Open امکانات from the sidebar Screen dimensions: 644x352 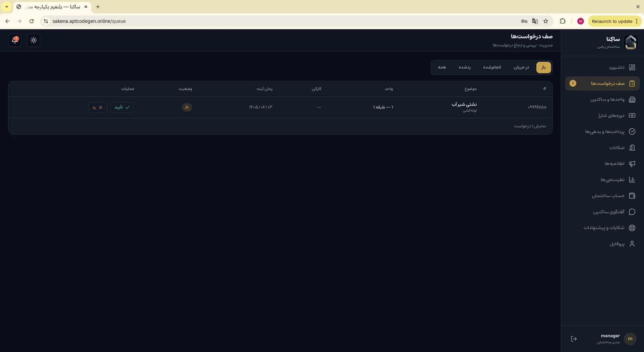pos(602,147)
